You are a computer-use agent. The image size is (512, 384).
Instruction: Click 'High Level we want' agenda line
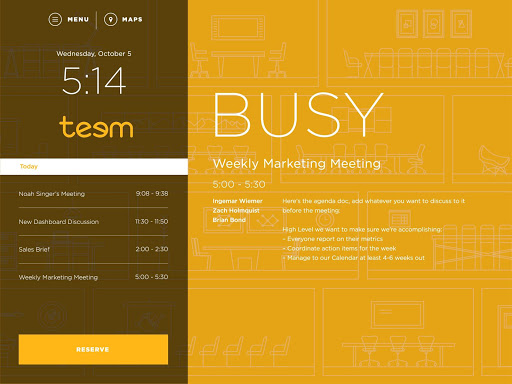coord(362,229)
